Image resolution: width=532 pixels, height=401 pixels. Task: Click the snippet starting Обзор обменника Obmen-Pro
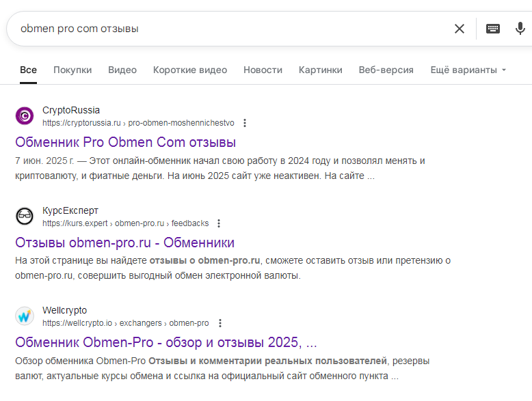point(222,368)
